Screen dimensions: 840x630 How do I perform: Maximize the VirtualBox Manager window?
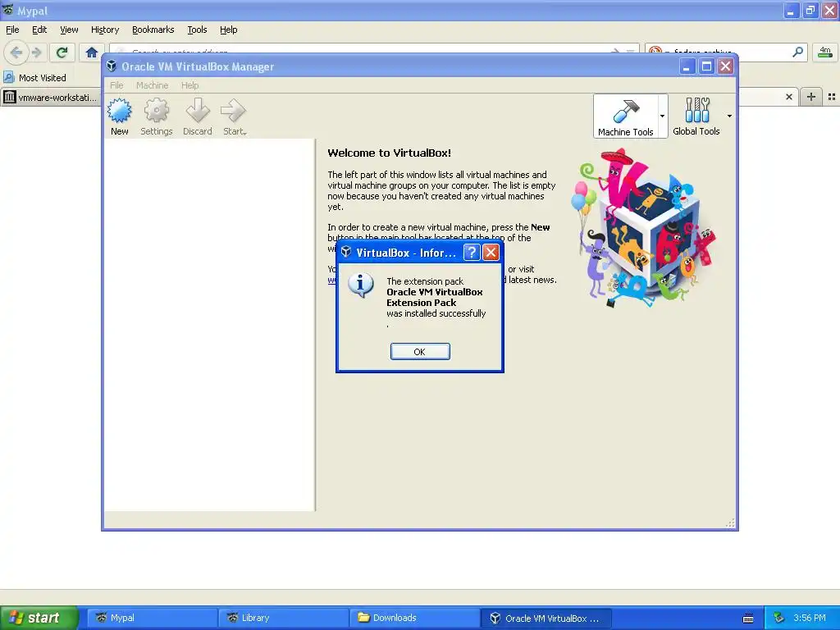coord(706,66)
